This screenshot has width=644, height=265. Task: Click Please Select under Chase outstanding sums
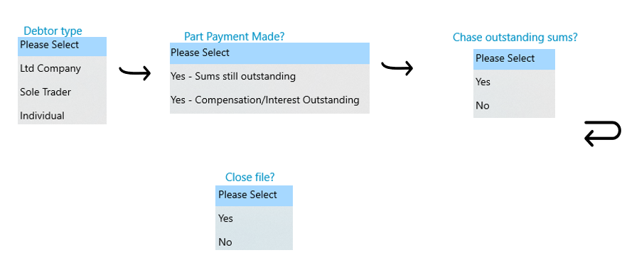click(x=514, y=59)
